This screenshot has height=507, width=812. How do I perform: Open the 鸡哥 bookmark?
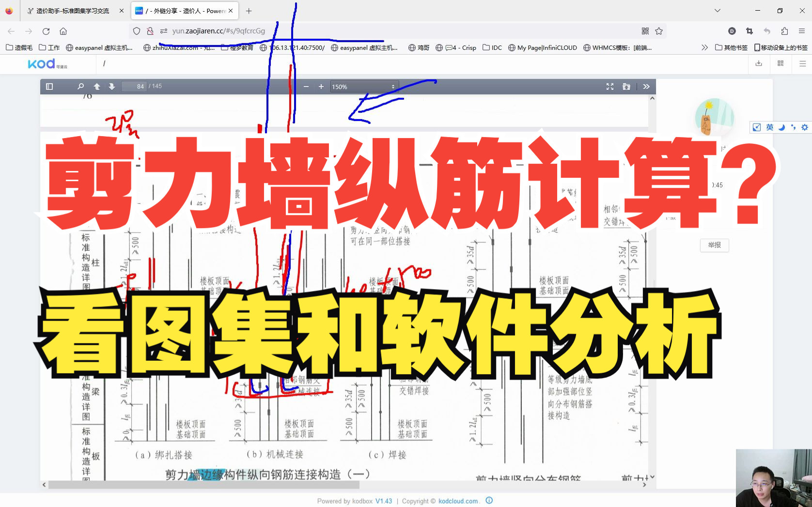[x=419, y=47]
